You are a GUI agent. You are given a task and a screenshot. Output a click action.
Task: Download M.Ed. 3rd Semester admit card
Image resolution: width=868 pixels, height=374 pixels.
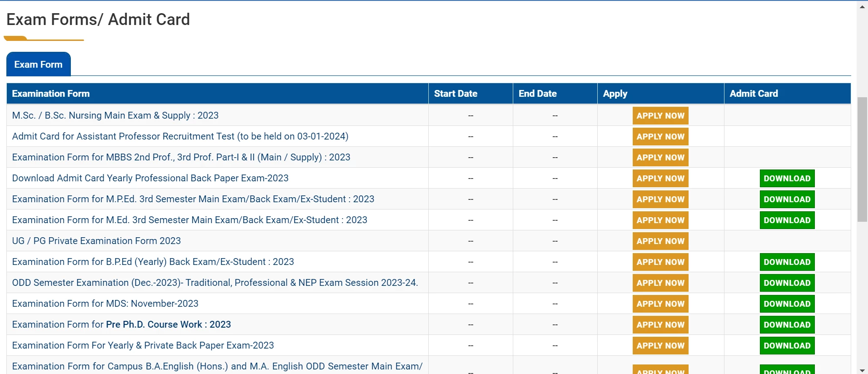pos(787,220)
